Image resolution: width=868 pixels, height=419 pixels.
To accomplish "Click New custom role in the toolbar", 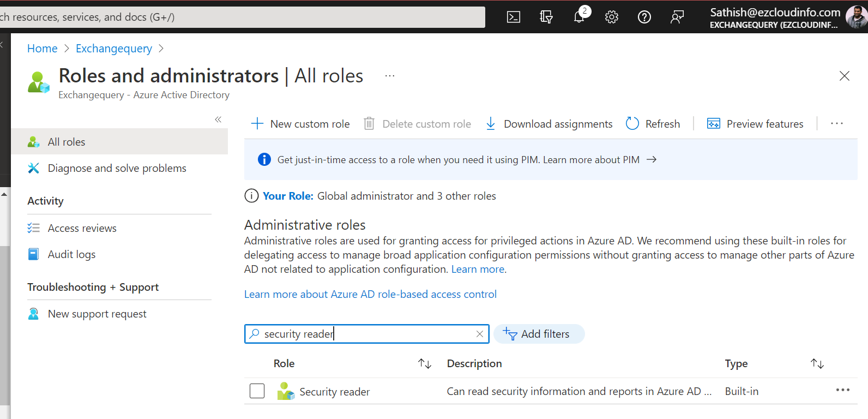I will click(300, 124).
